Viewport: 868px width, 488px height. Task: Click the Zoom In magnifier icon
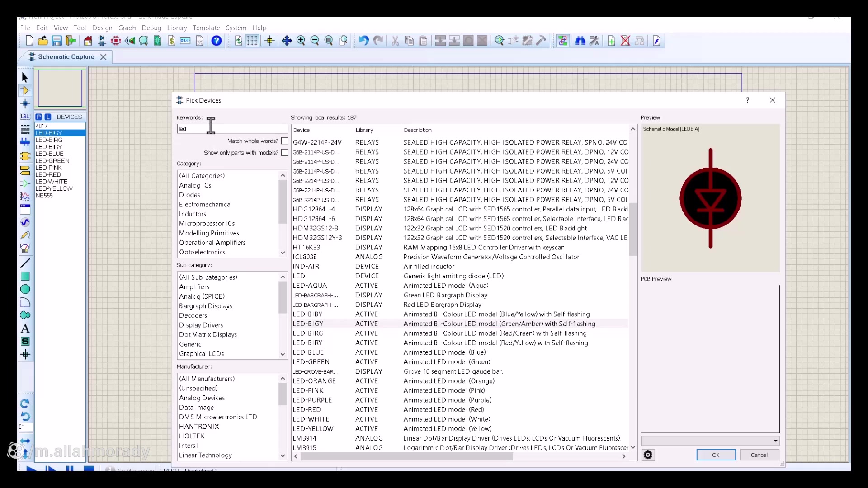pyautogui.click(x=301, y=41)
